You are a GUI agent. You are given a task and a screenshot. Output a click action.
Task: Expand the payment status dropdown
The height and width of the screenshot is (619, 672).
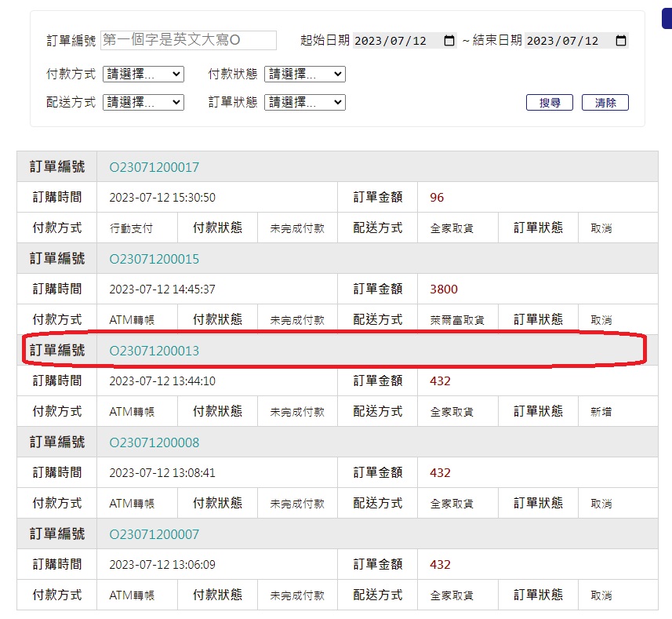coord(304,75)
